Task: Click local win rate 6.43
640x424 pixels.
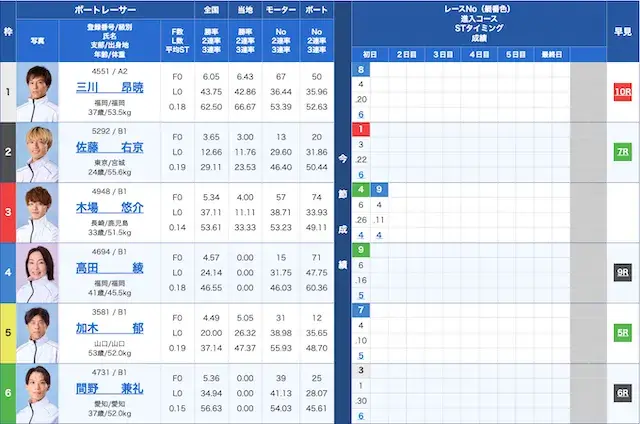Action: coord(245,77)
